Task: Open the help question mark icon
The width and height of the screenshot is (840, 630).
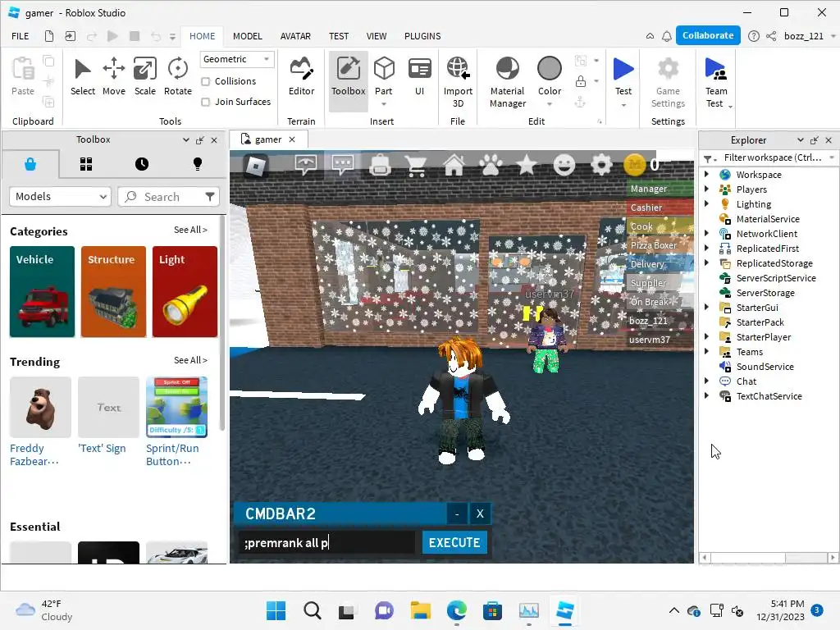Action: 753,36
